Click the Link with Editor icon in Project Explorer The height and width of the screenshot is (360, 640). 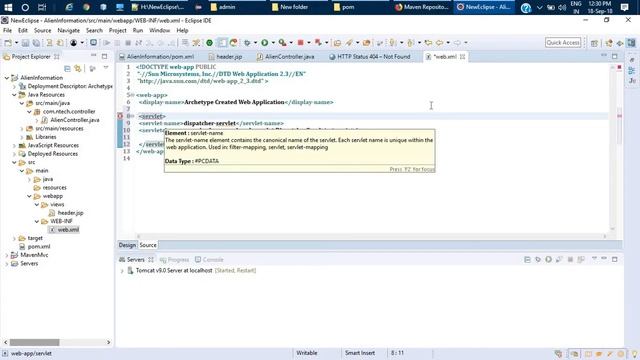point(78,69)
